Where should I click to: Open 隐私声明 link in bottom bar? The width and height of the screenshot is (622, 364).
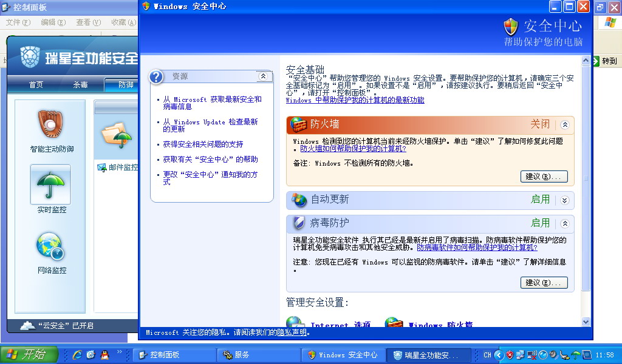(x=292, y=332)
